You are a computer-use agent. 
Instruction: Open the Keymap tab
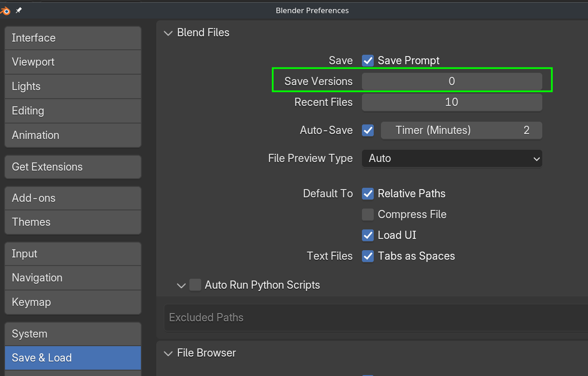(73, 302)
